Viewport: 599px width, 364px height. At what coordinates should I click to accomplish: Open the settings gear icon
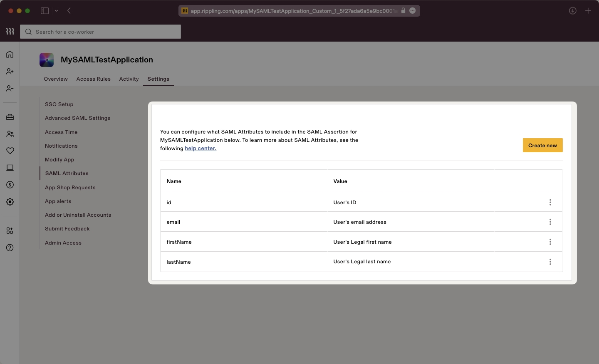tap(10, 202)
